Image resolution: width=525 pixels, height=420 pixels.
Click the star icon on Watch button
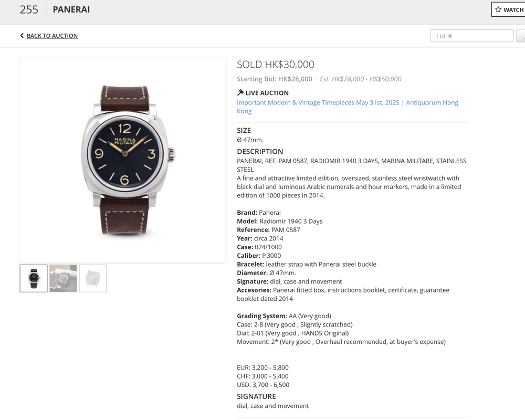point(498,9)
